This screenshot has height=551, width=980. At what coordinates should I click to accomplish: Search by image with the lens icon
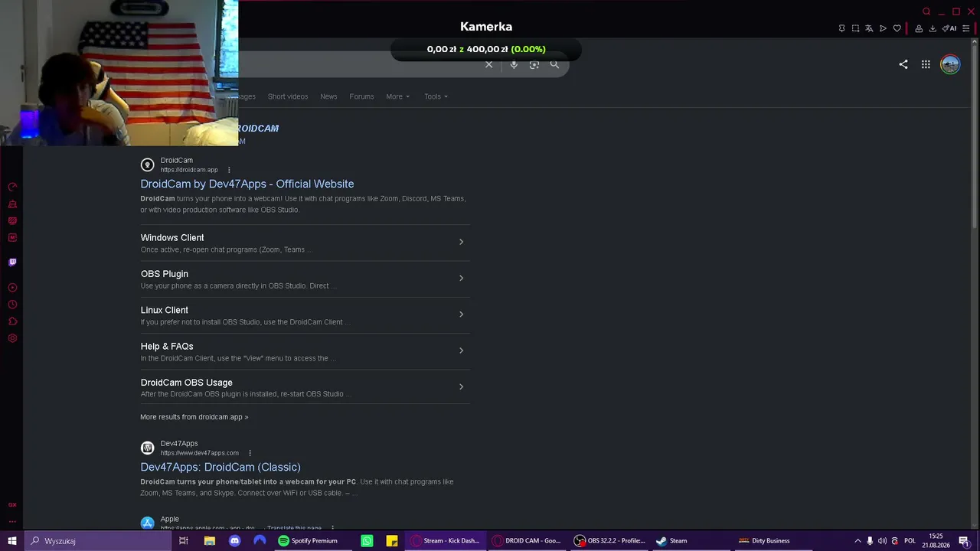534,64
